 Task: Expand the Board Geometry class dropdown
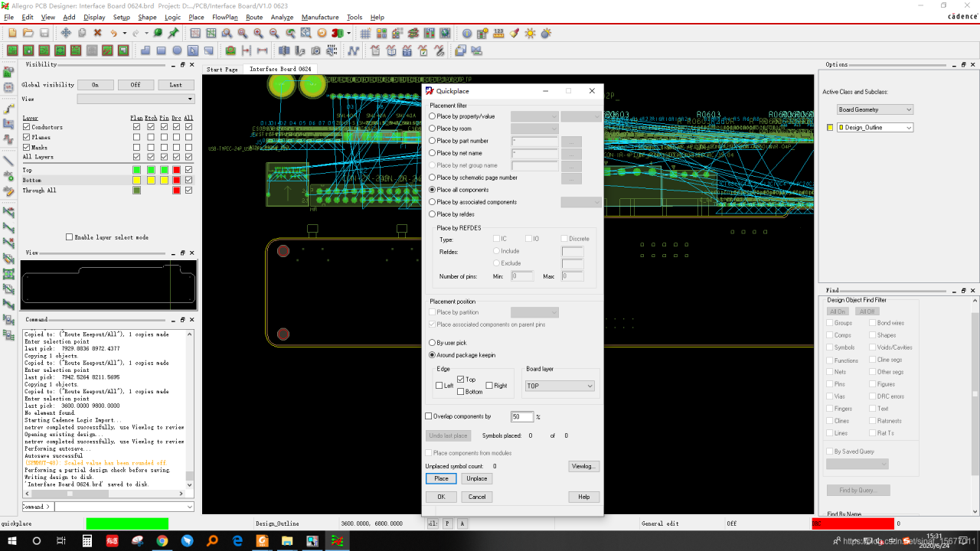tap(875, 109)
